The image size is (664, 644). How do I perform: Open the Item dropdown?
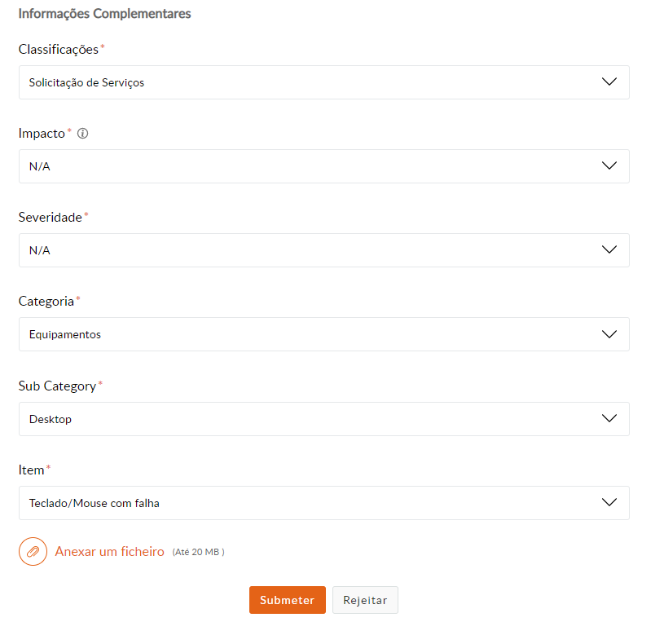pyautogui.click(x=323, y=503)
